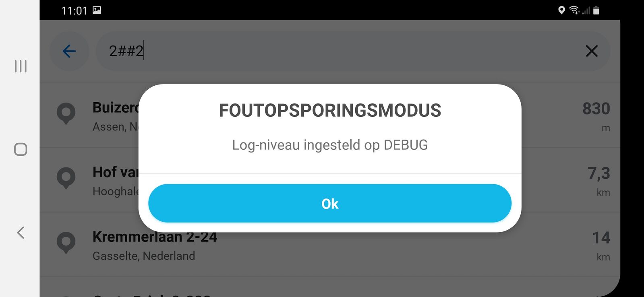Tap the battery icon in status bar
Image resolution: width=644 pixels, height=297 pixels.
point(596,10)
